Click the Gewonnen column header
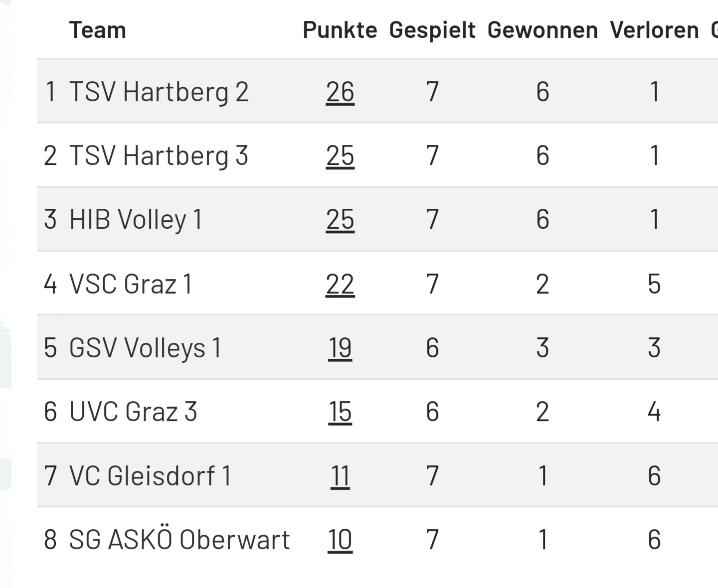Viewport: 718px width, 588px height. [542, 30]
